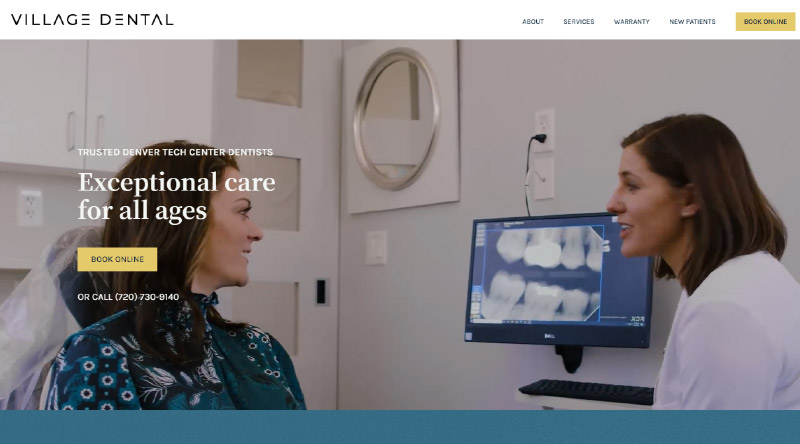Go to the Warranty page
Screen dimensions: 800x444
coord(632,21)
